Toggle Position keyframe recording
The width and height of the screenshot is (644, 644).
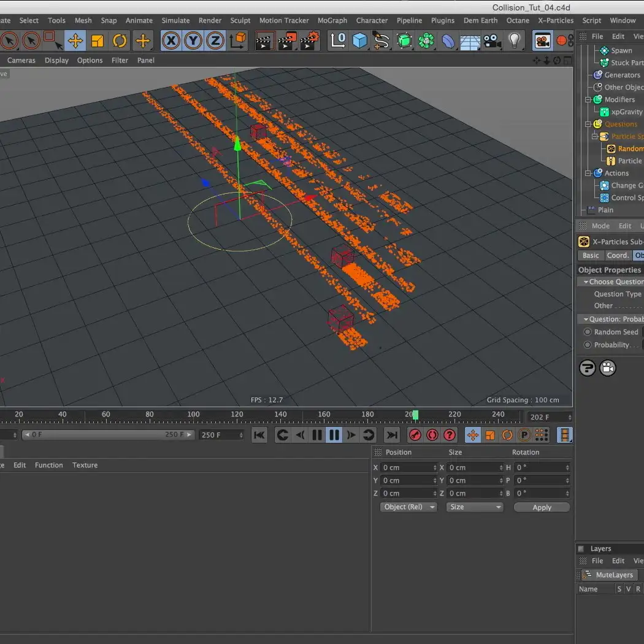point(473,435)
